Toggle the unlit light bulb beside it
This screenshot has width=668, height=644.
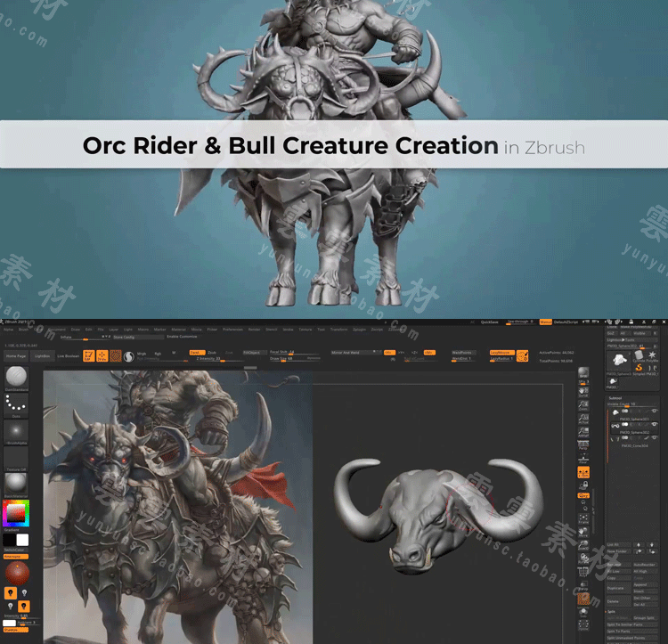[24, 592]
